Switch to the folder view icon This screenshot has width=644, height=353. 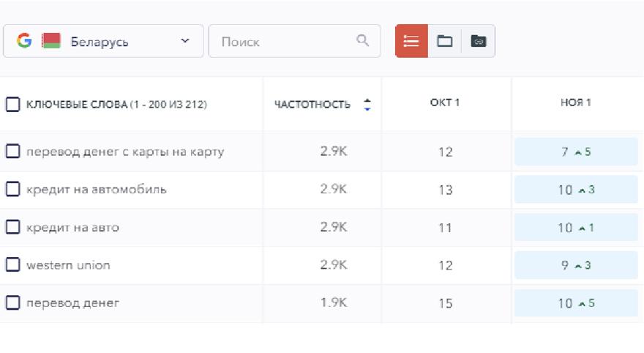[x=444, y=41]
